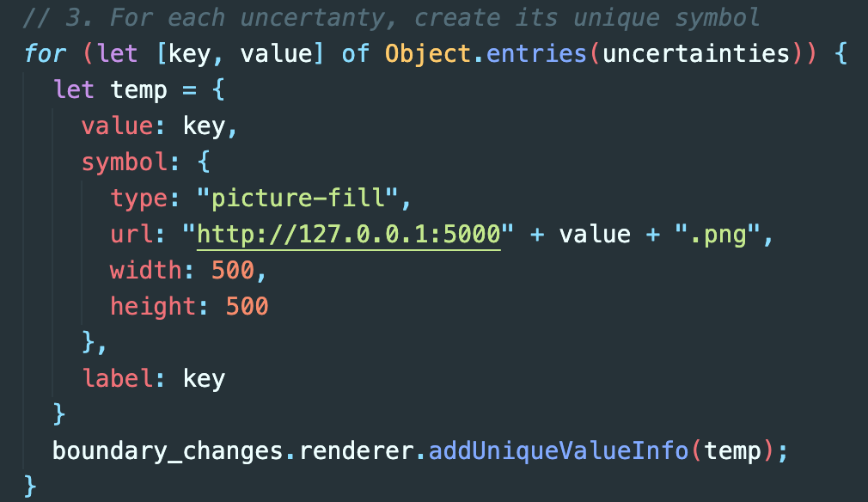The image size is (868, 502).
Task: Place cursor on the width's 500 value
Action: 232,271
